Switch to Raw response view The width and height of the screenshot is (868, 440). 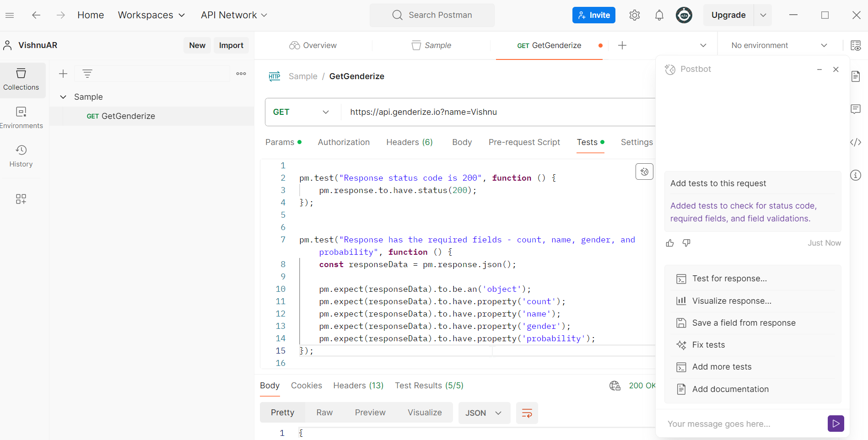324,413
